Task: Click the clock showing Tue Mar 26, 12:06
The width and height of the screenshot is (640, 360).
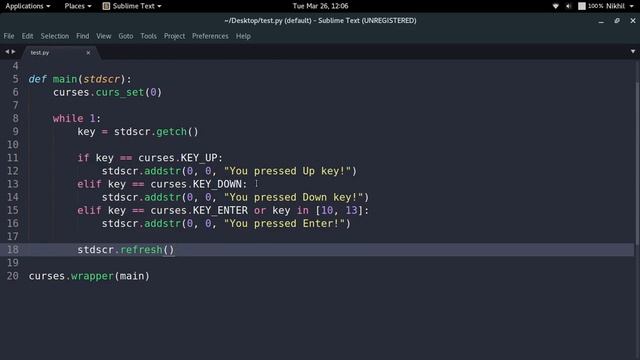Action: [320, 6]
